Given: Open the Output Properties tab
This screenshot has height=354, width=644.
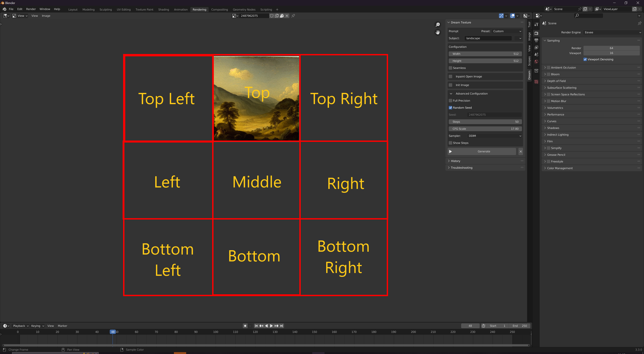Looking at the screenshot, I should tap(536, 40).
